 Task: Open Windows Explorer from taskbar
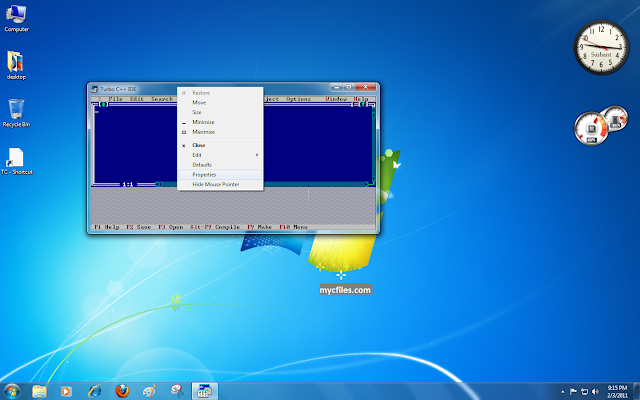tap(39, 391)
